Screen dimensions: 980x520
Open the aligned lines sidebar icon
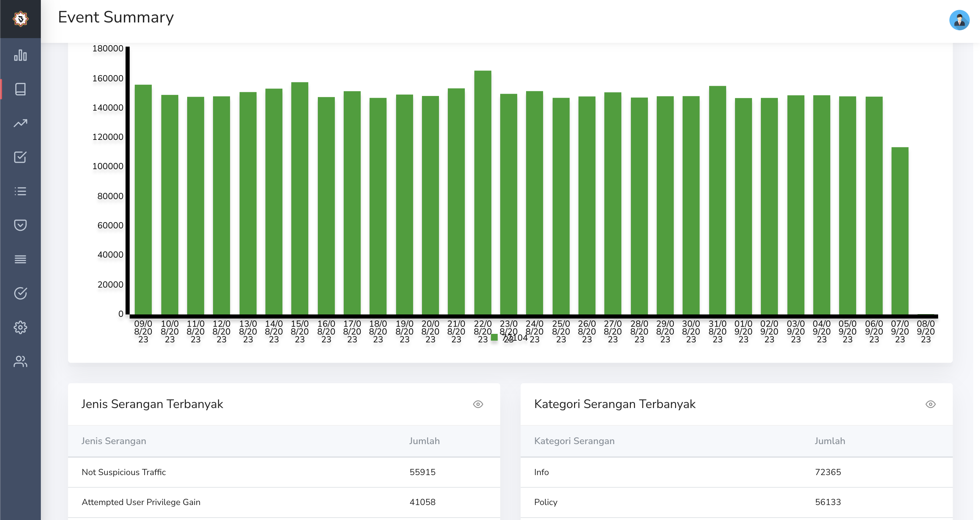[20, 259]
